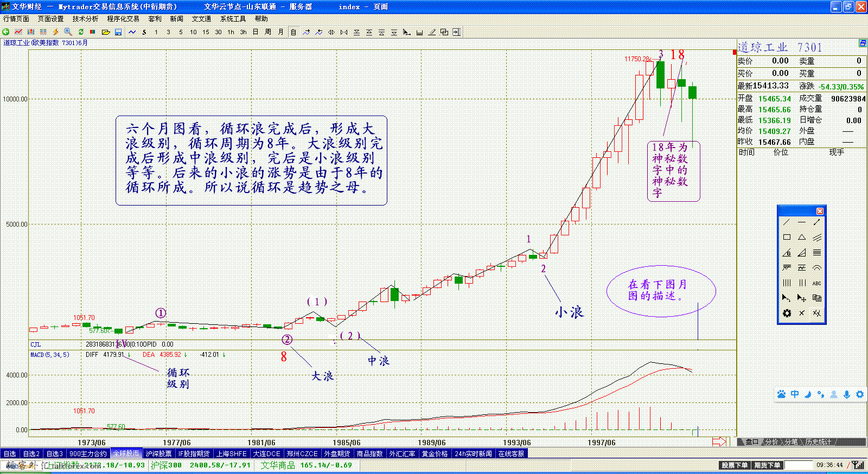This screenshot has height=474, width=868.
Task: Click the yellow open-folder icon in toolbar
Action: [x=106, y=32]
